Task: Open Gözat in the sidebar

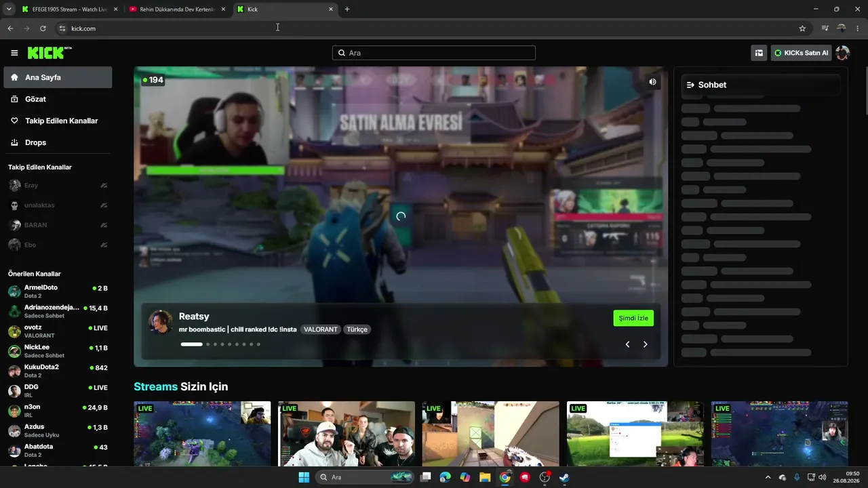Action: pyautogui.click(x=58, y=99)
